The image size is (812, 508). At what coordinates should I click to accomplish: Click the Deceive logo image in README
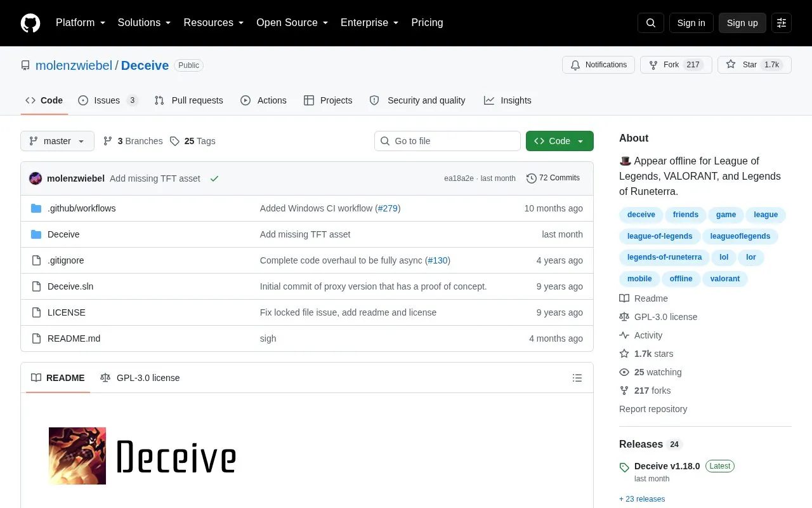[x=77, y=456]
